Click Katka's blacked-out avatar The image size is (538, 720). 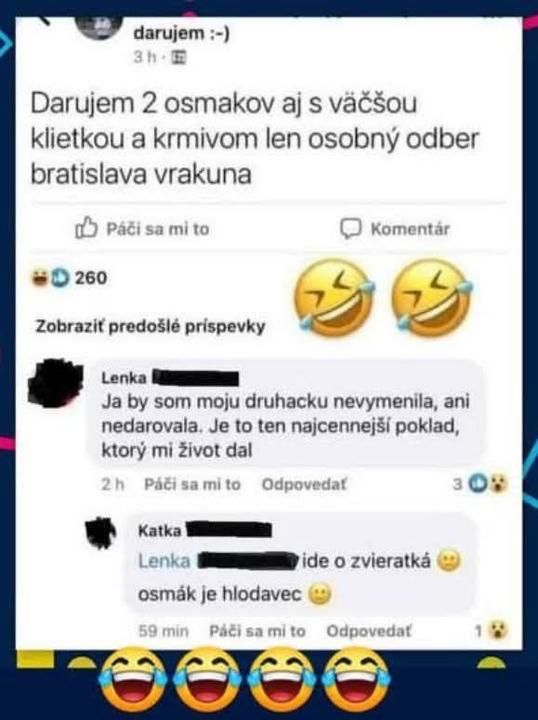click(101, 533)
